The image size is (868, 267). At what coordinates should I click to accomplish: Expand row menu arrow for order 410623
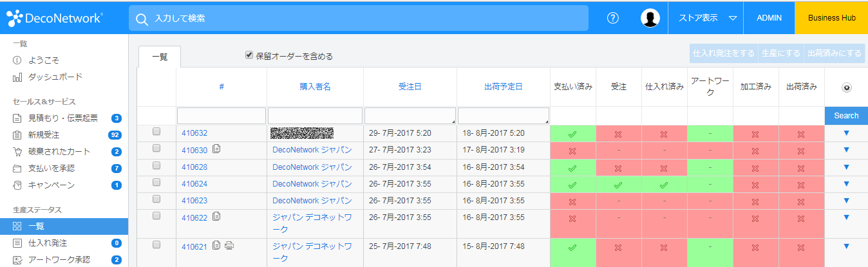(x=846, y=200)
